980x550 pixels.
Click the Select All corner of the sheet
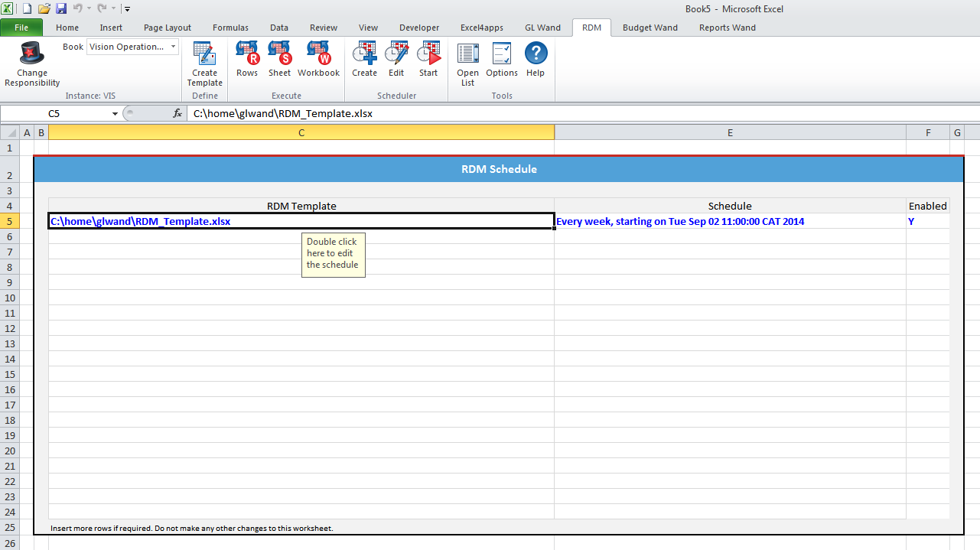tap(11, 132)
